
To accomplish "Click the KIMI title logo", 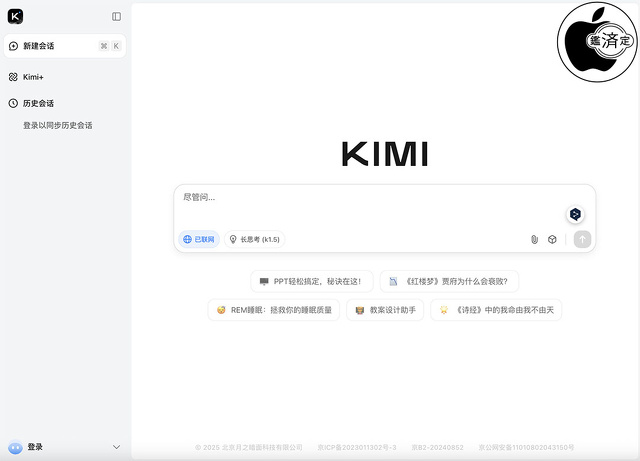I will coord(385,154).
